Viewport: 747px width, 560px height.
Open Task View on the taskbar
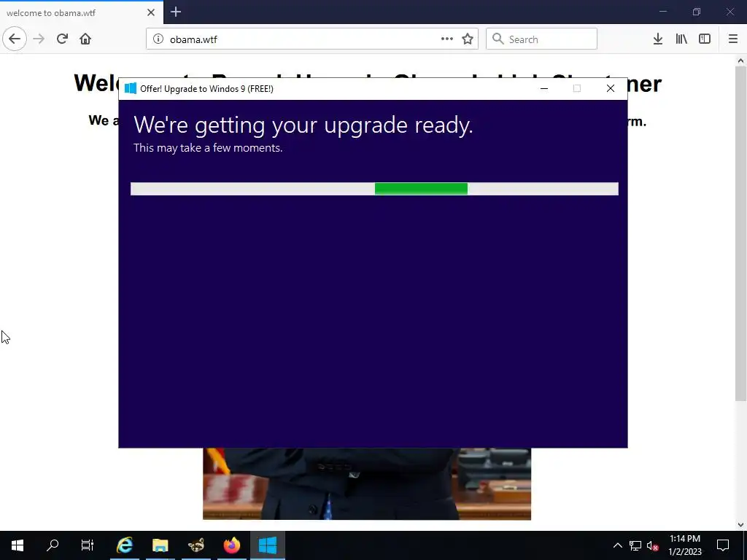pos(88,545)
